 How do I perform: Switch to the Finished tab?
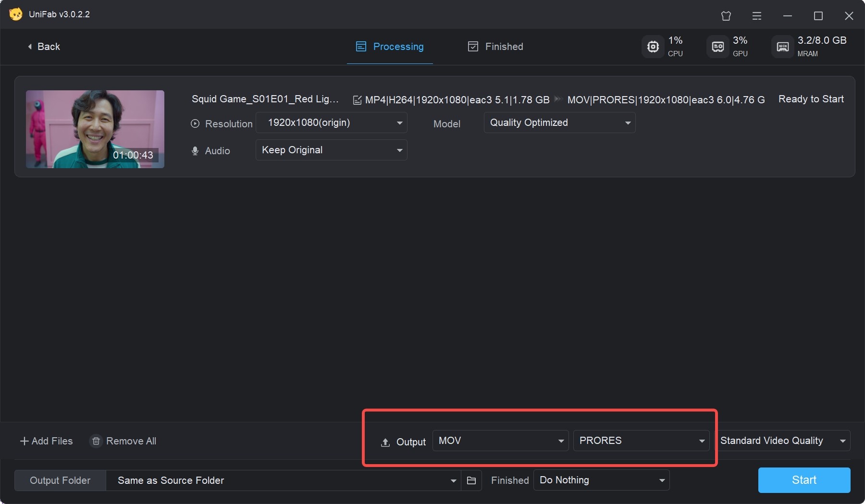pyautogui.click(x=495, y=47)
